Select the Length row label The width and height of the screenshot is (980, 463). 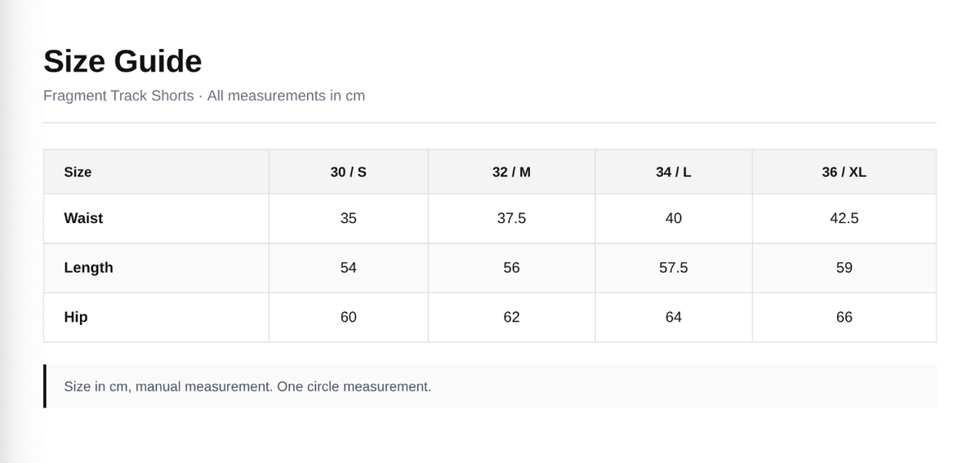coord(156,268)
